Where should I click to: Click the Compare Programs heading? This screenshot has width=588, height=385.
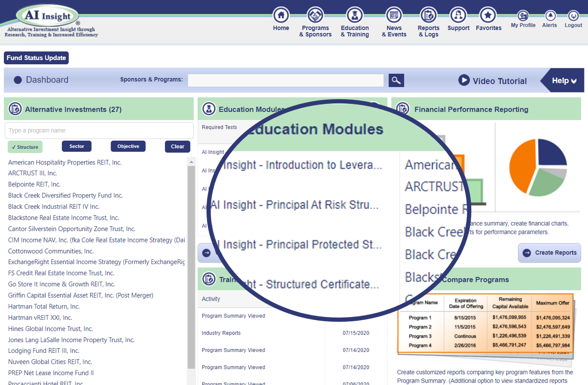pos(476,279)
